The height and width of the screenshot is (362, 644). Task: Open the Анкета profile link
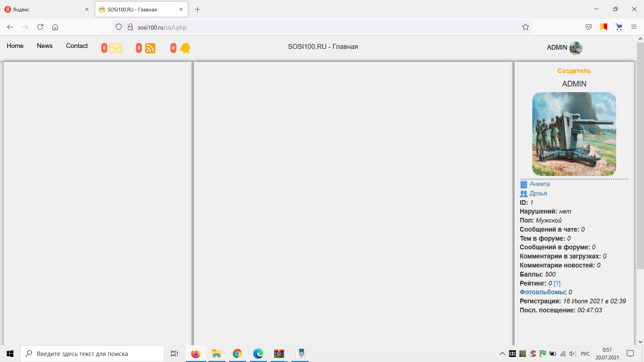(x=539, y=184)
